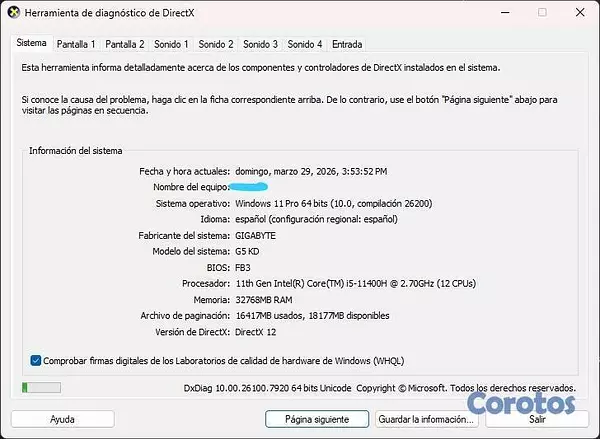Click the BIOS label
This screenshot has width=600, height=439.
coord(218,268)
